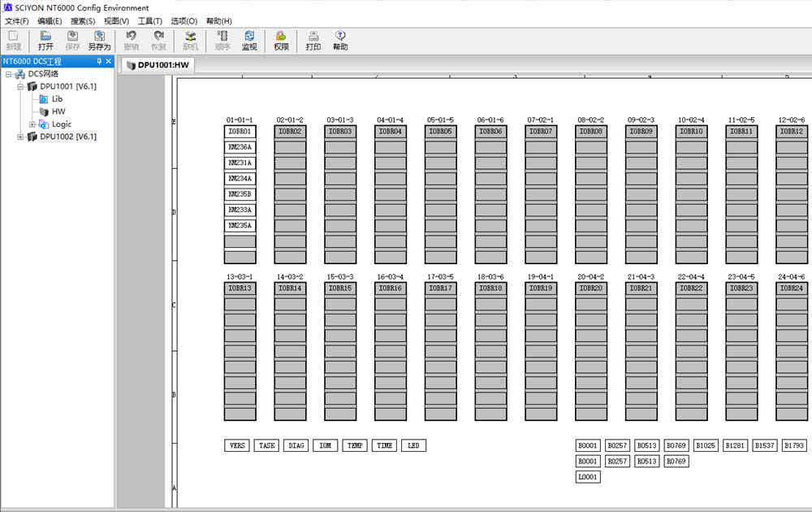Image resolution: width=812 pixels, height=512 pixels.
Task: Open the 搜索(S) menu
Action: pyautogui.click(x=83, y=21)
